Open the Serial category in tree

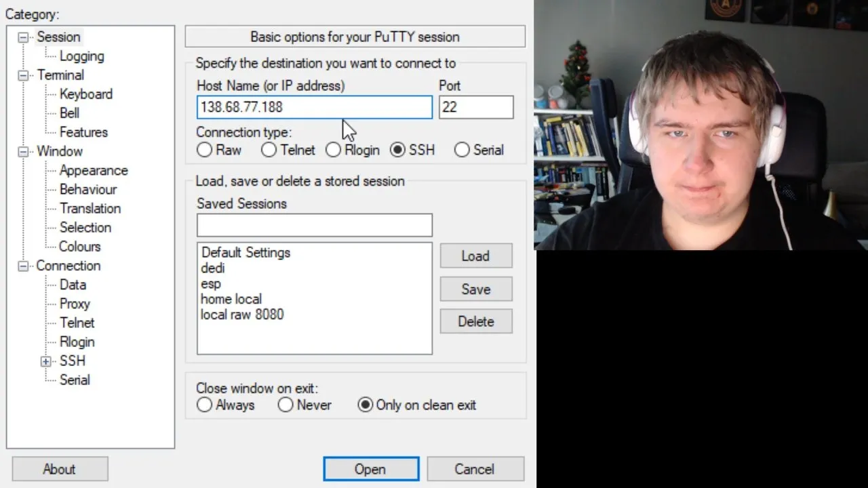coord(75,380)
